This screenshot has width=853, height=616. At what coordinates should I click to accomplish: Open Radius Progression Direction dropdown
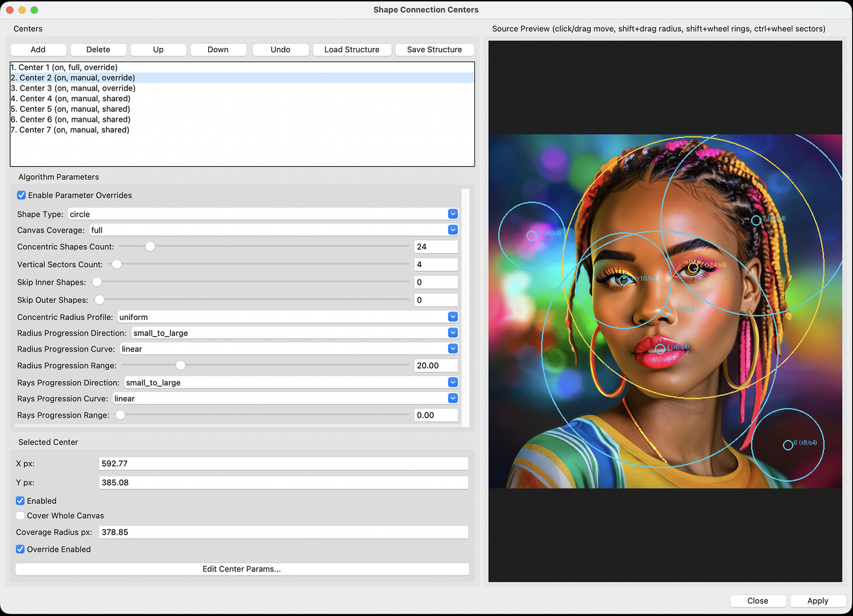pos(295,333)
